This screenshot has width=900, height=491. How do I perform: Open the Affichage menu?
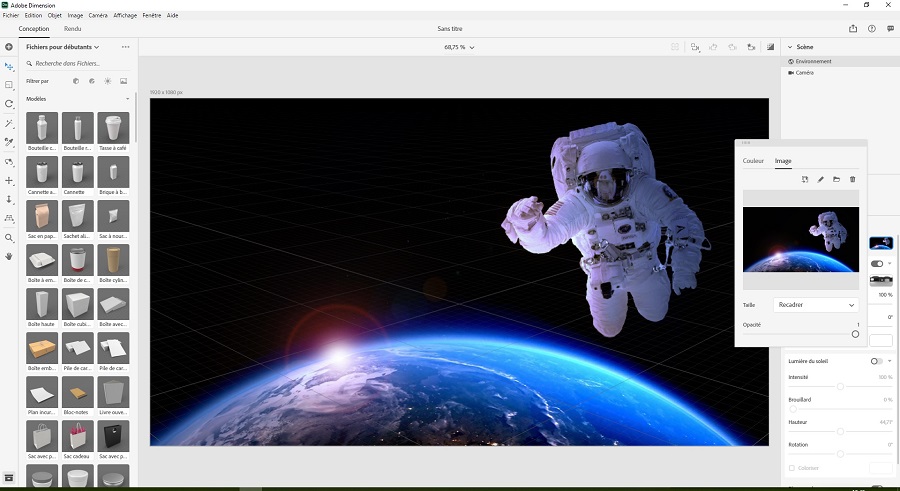pos(125,16)
